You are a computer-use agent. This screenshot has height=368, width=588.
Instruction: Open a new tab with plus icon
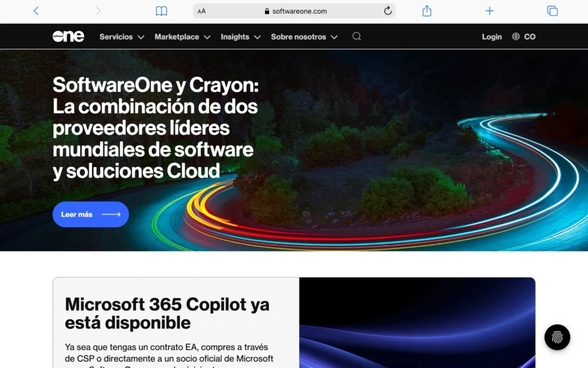click(x=489, y=11)
